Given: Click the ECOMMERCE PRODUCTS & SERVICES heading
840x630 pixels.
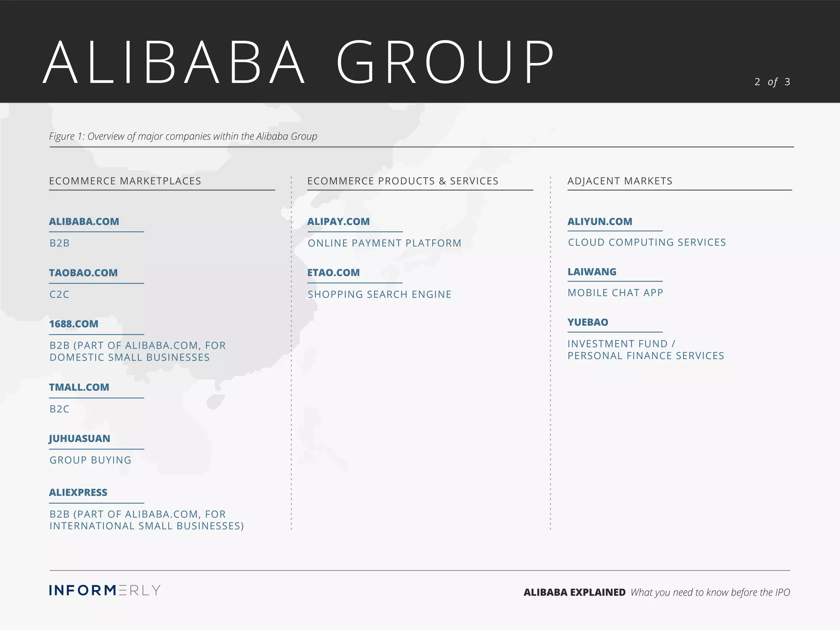Looking at the screenshot, I should point(403,181).
